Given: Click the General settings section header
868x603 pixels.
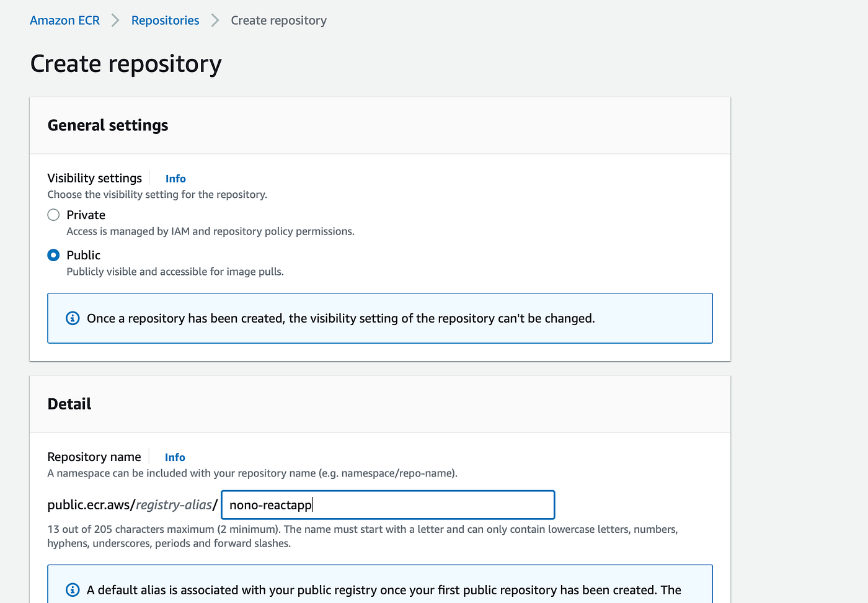Looking at the screenshot, I should click(108, 125).
